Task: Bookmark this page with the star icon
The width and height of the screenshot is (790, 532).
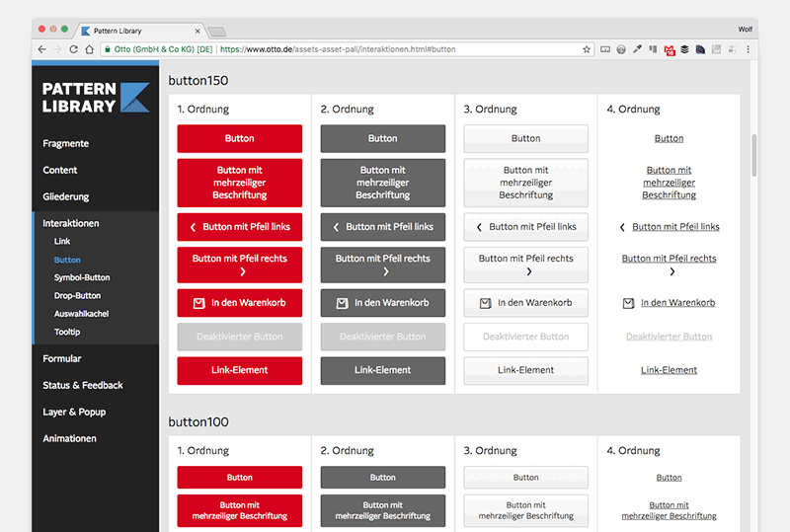Action: click(x=587, y=48)
